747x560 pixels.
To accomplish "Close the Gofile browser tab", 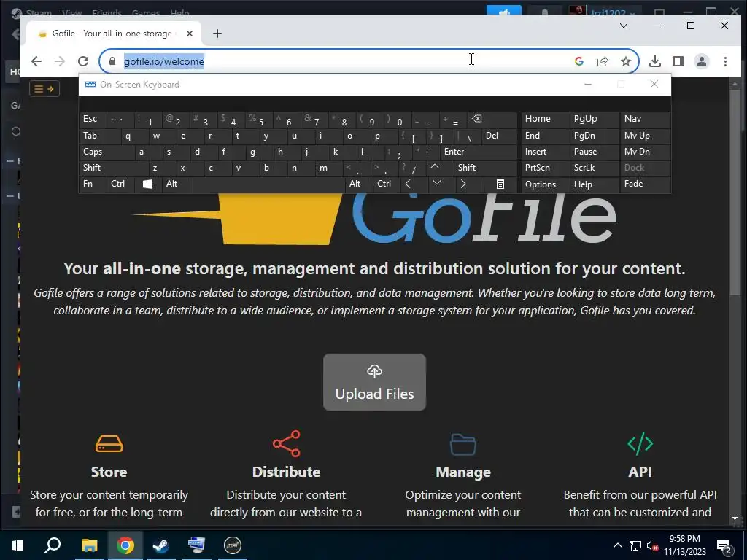I will [x=190, y=34].
